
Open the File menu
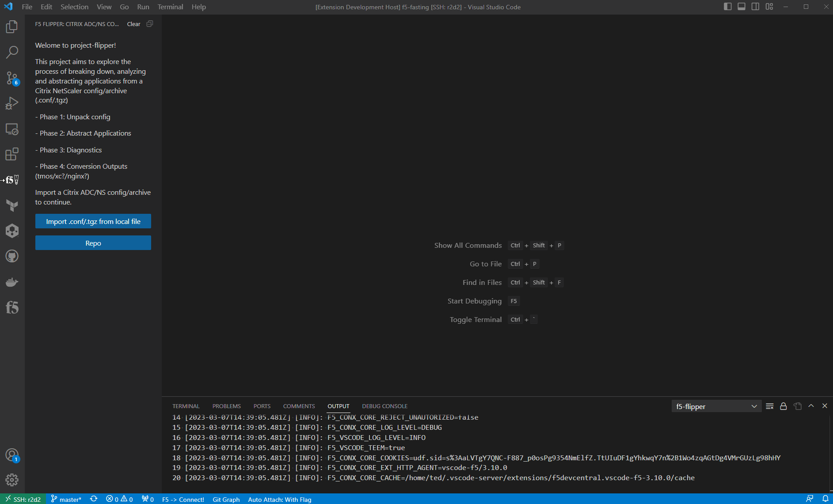(27, 7)
